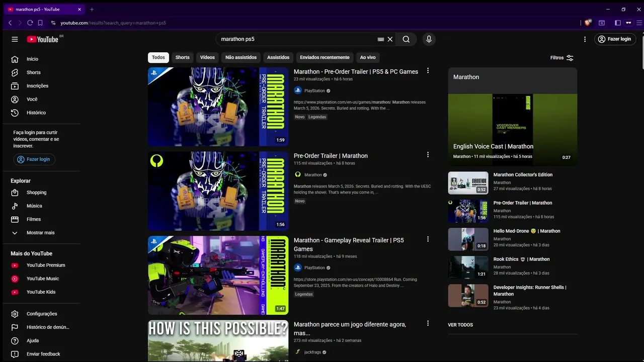Open the browser hamburger menu
644x362 pixels.
click(x=639, y=23)
